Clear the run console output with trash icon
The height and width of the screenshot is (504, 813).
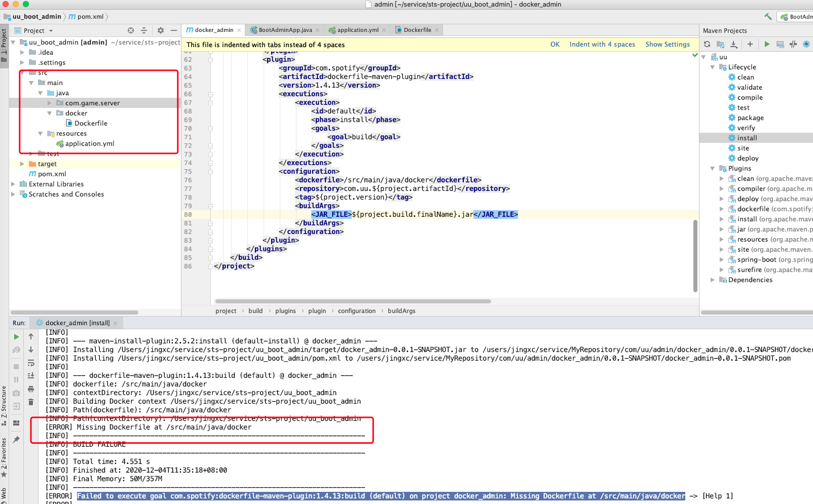pyautogui.click(x=31, y=402)
